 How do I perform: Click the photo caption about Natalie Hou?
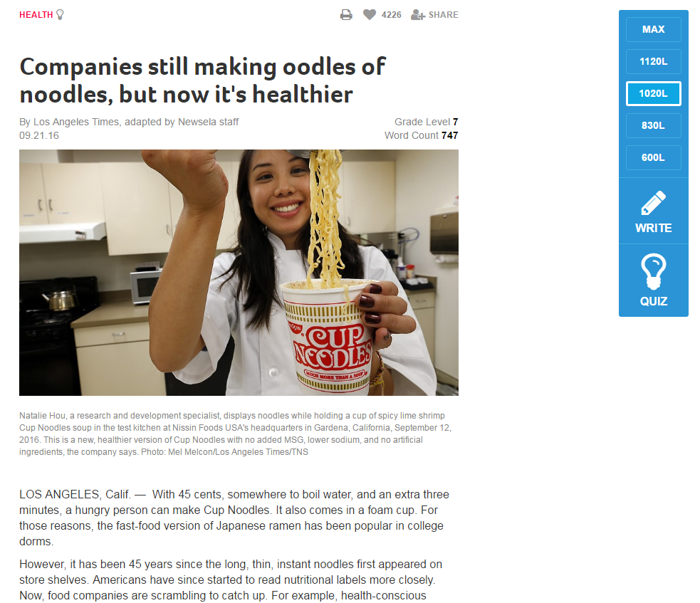coord(235,434)
